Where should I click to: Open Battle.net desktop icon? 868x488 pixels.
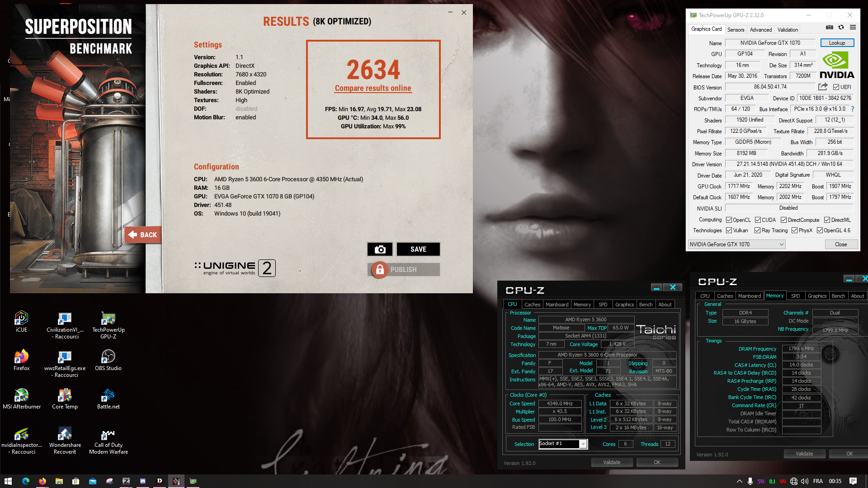tap(108, 399)
